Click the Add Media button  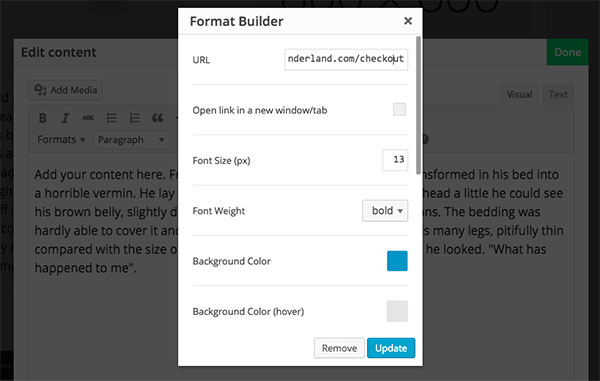[x=66, y=90]
